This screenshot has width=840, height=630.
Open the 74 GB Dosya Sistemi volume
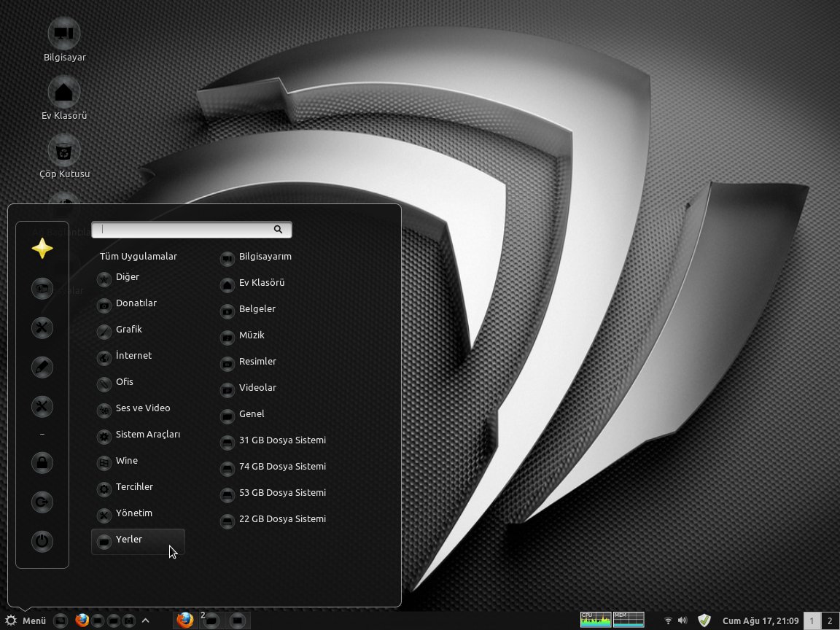click(273, 467)
